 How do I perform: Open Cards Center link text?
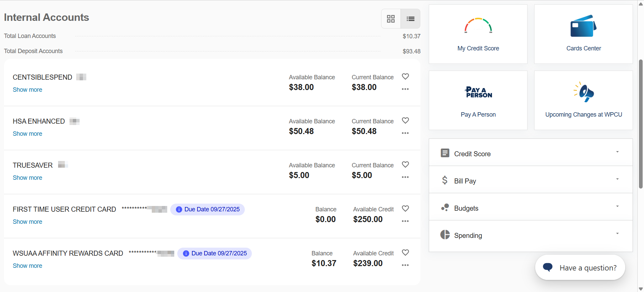pyautogui.click(x=584, y=48)
